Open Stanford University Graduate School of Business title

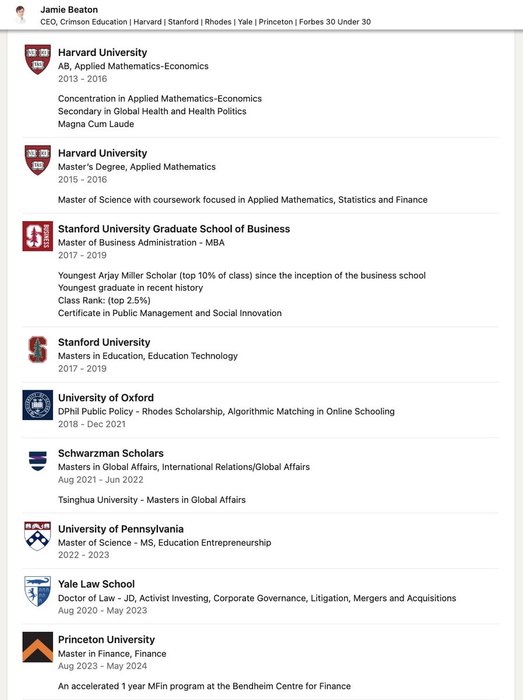pos(174,229)
